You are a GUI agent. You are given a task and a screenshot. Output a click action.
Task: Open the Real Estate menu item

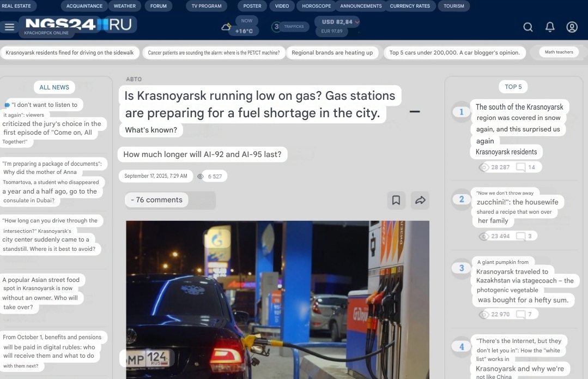[x=16, y=6]
